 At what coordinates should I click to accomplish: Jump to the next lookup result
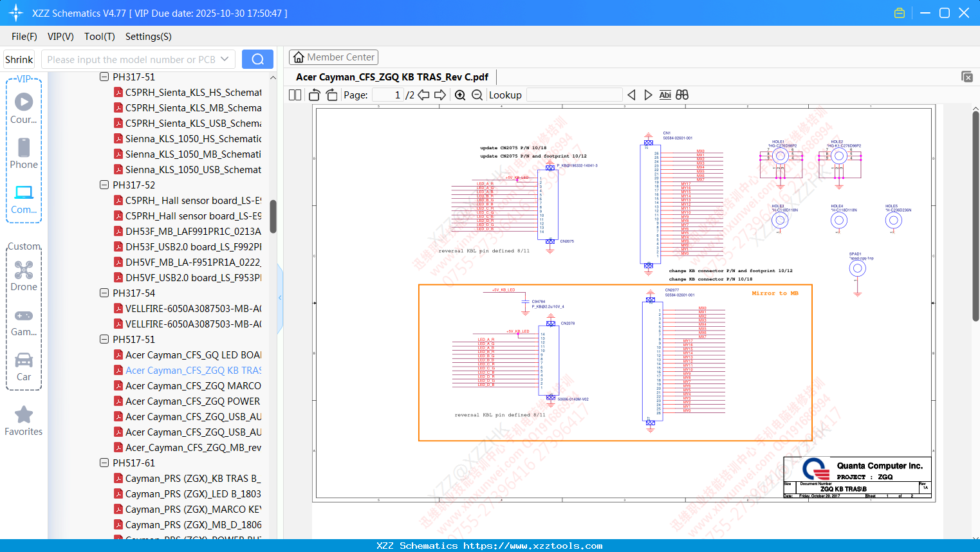[x=648, y=95]
